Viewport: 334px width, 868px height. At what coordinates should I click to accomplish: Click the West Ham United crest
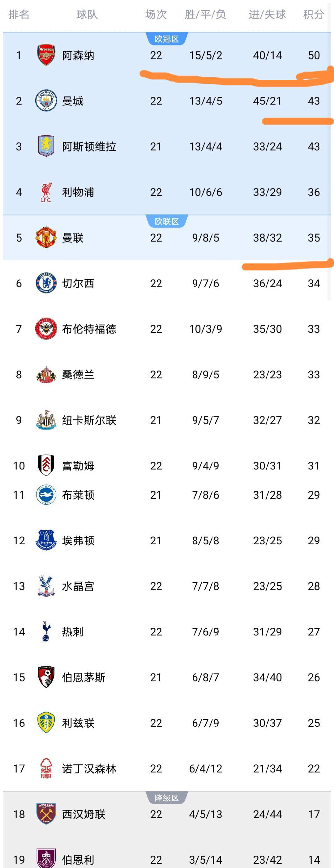(x=46, y=814)
